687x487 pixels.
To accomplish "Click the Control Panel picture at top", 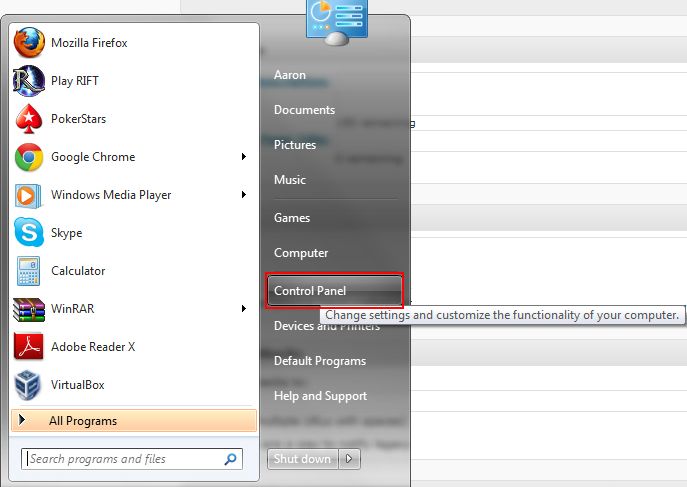I will pyautogui.click(x=337, y=22).
